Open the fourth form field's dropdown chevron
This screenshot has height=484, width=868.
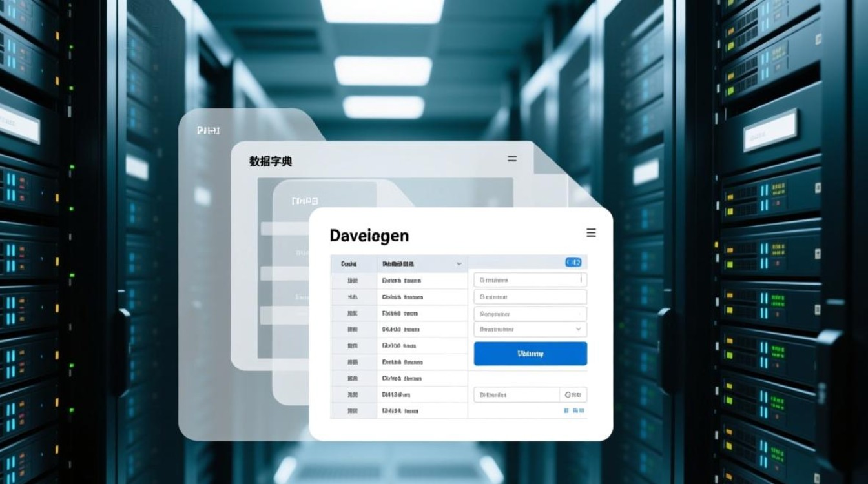coord(578,329)
